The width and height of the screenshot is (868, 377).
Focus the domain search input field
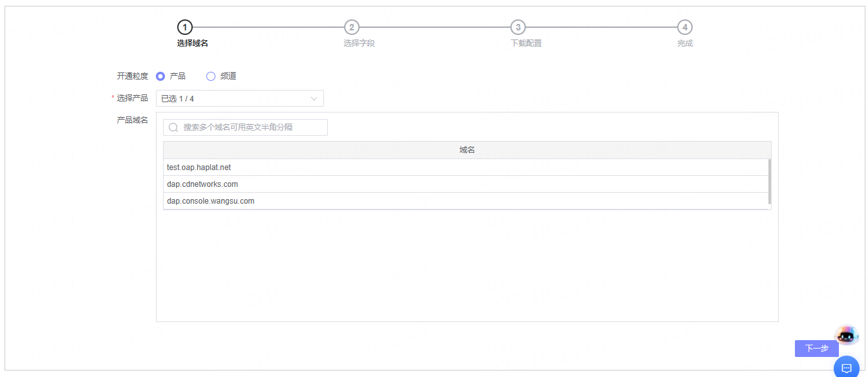[252, 127]
